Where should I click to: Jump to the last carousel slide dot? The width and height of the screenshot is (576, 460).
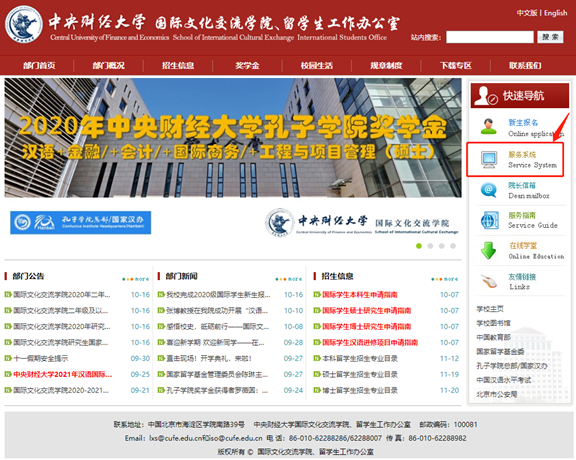(453, 246)
